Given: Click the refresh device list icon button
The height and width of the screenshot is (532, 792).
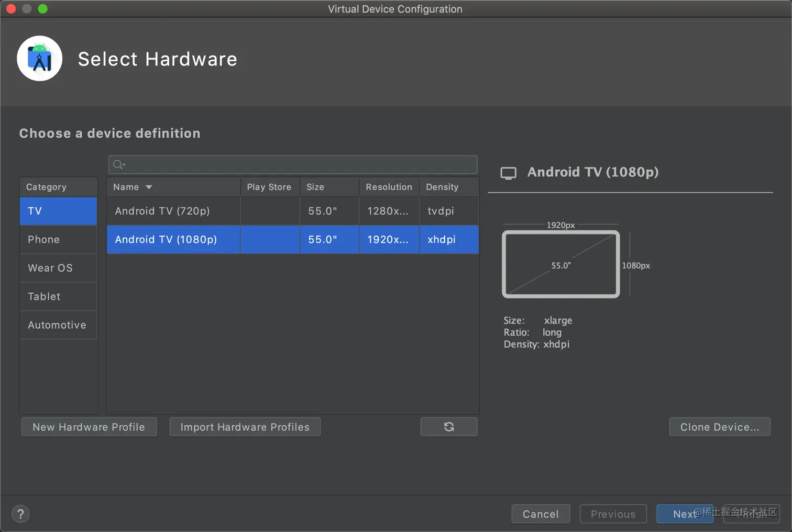Looking at the screenshot, I should tap(449, 427).
